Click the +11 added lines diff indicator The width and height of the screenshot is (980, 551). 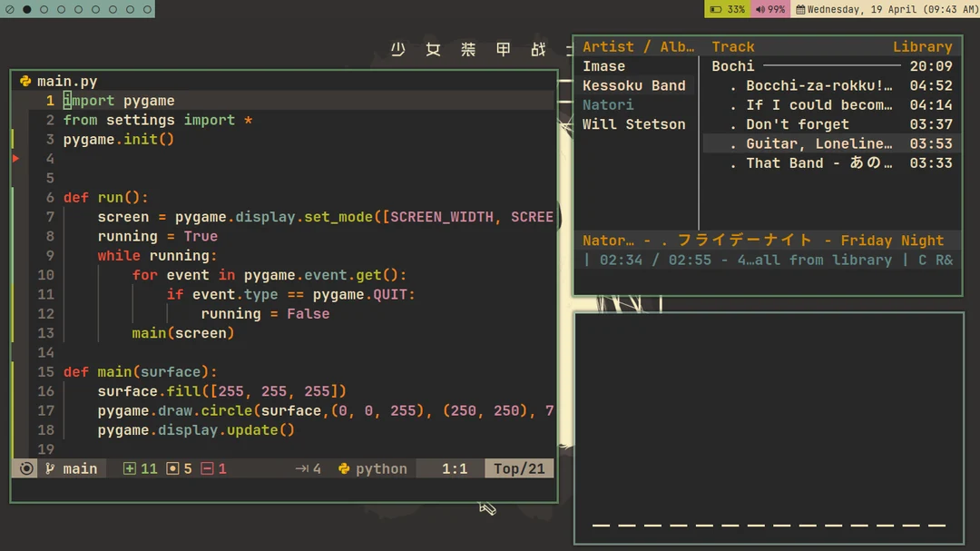click(x=131, y=468)
